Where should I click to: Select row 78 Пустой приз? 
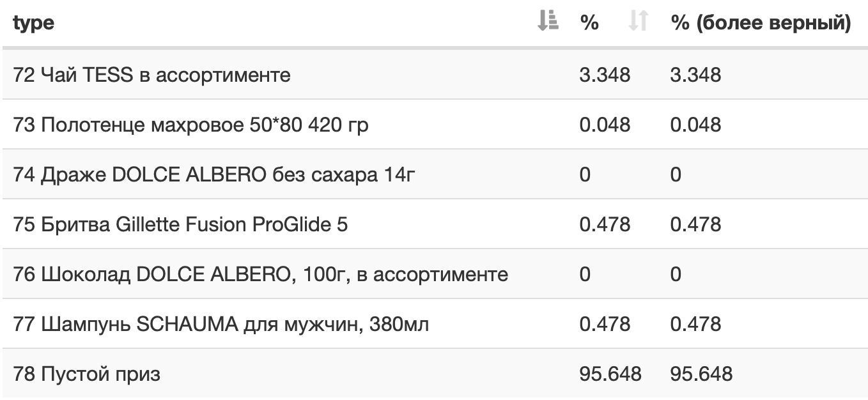point(434,373)
